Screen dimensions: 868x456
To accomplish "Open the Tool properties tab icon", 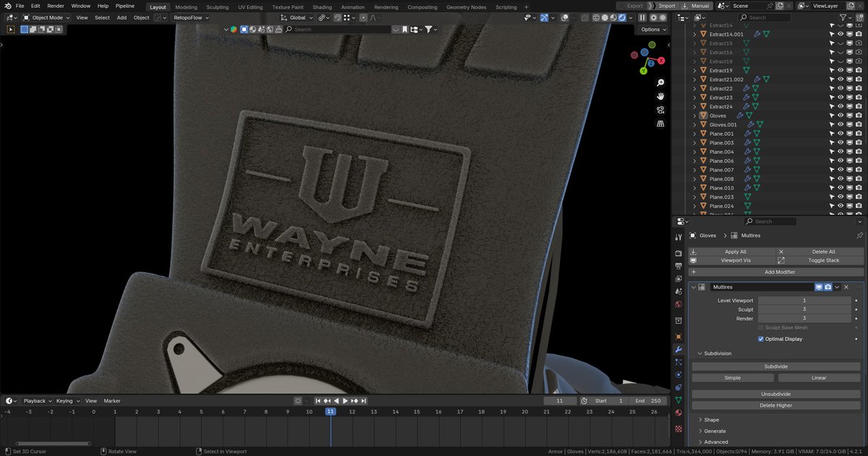I will coord(678,237).
